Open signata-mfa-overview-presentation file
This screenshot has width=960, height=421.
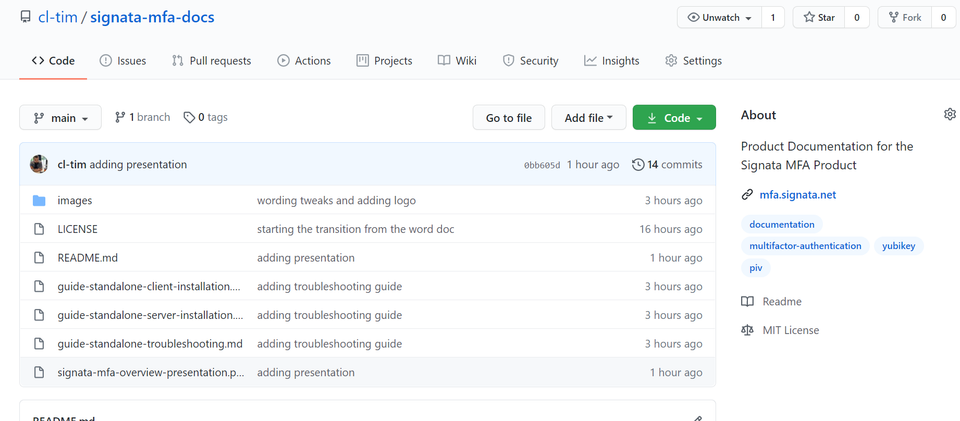click(x=150, y=372)
